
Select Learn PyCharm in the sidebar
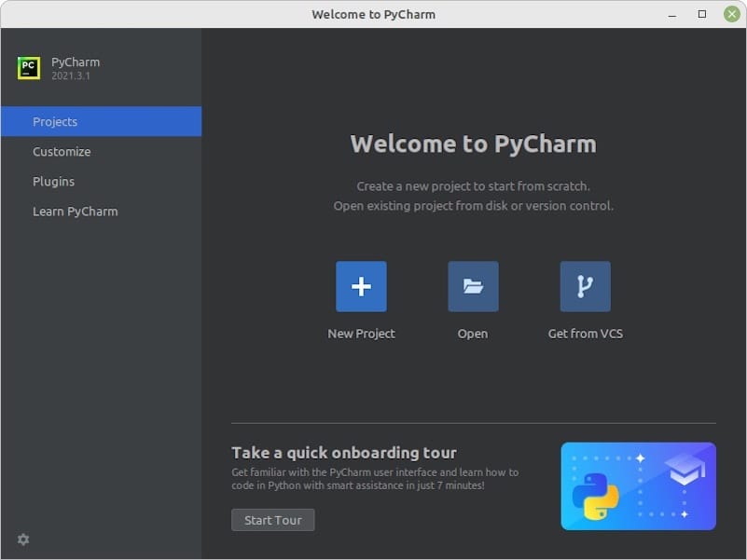76,211
